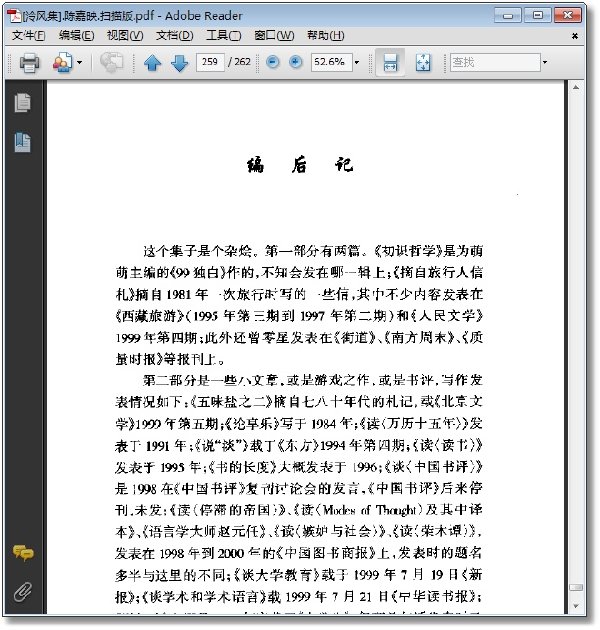The height and width of the screenshot is (630, 600).
Task: Go to previous page with up arrow
Action: point(152,63)
